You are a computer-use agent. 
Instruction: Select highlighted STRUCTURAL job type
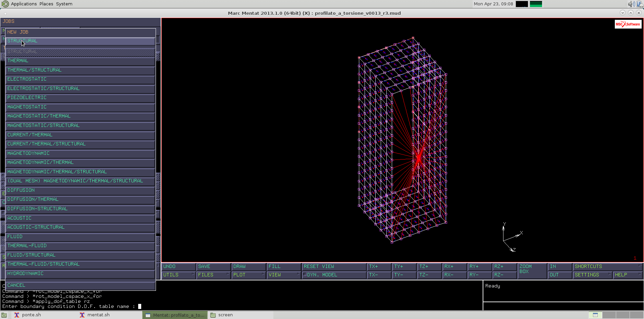tap(80, 41)
